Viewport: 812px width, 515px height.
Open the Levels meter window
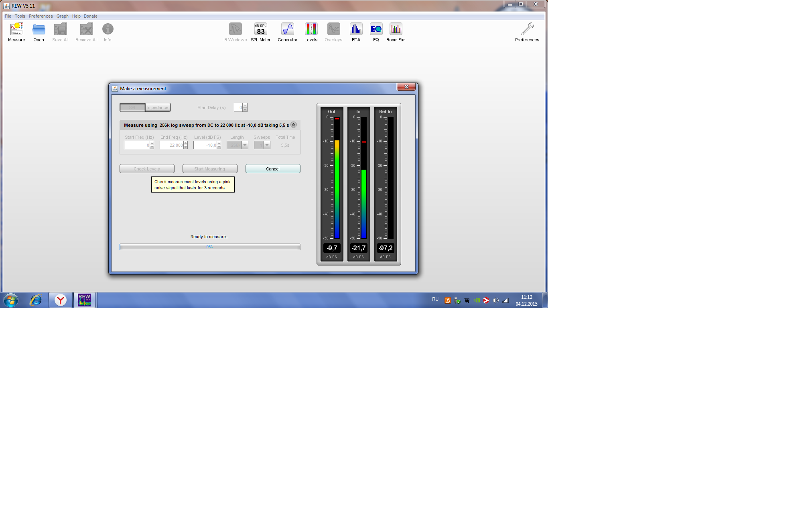311,29
